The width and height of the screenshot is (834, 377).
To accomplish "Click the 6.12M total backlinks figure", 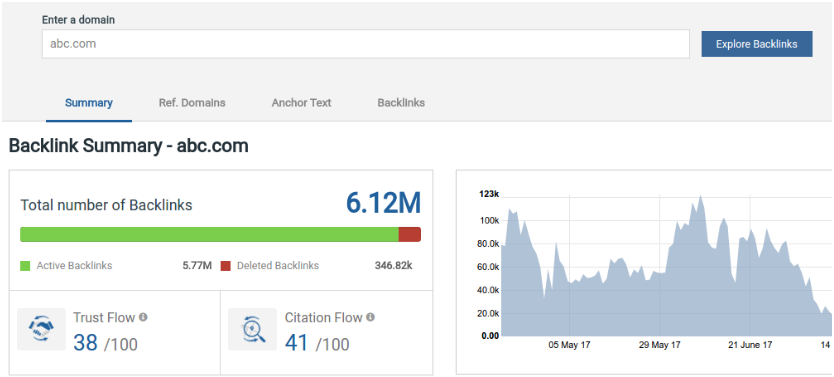I will click(x=383, y=203).
